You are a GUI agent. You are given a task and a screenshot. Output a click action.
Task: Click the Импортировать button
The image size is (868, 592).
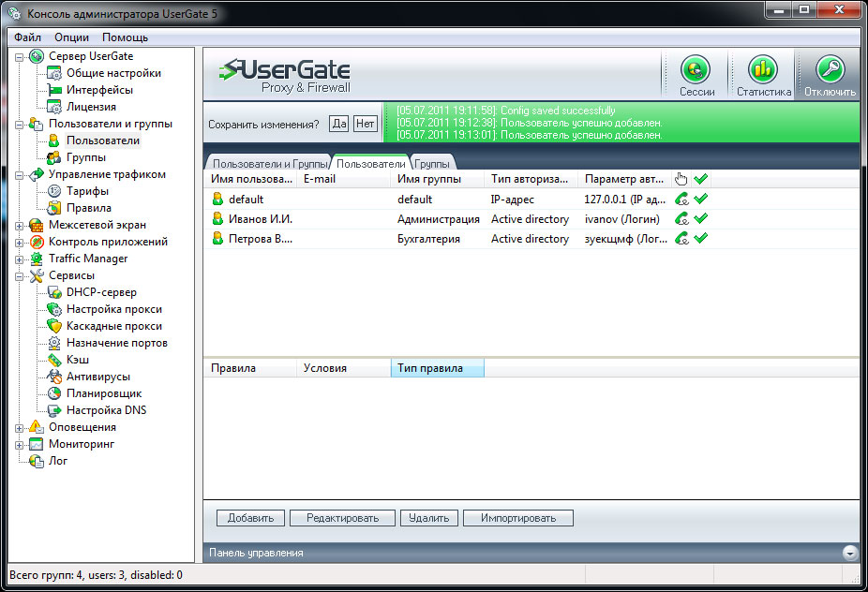coord(518,518)
